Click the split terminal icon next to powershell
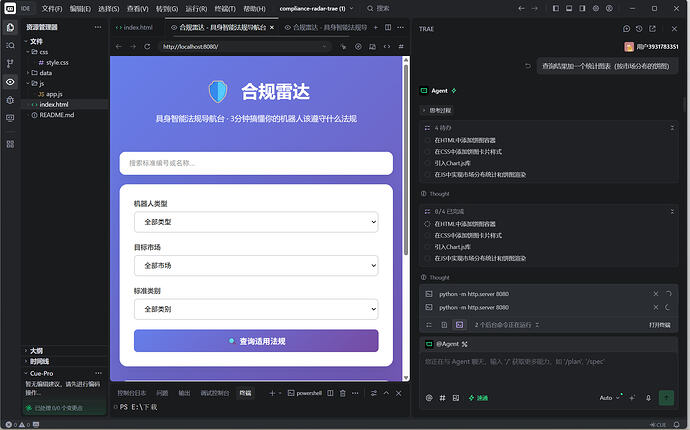 pyautogui.click(x=330, y=393)
